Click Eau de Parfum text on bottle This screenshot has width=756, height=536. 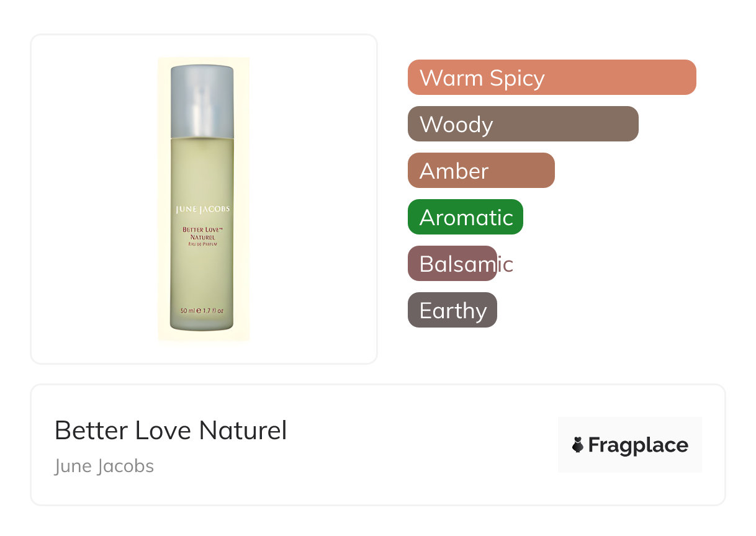pos(202,244)
